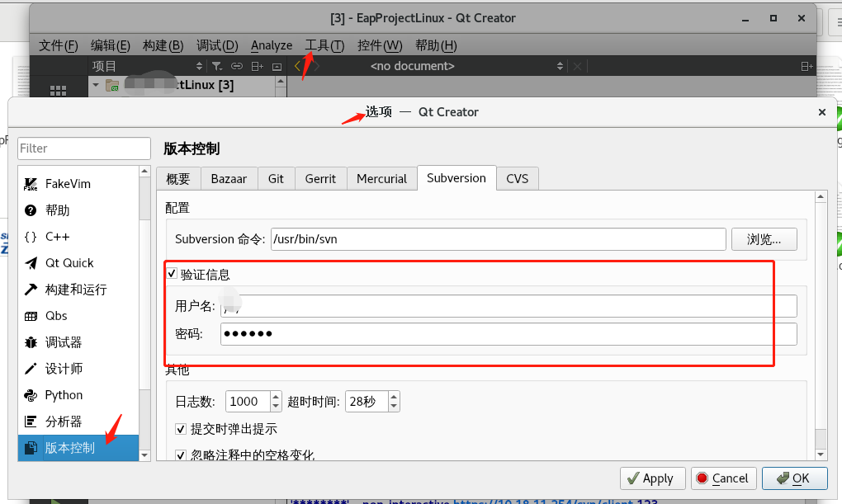
Task: Open the Analyze menu
Action: point(272,45)
